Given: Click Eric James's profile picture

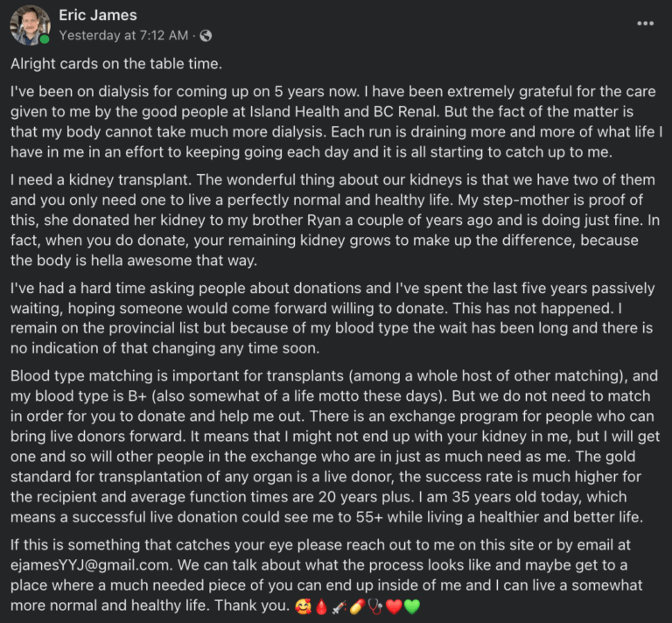Looking at the screenshot, I should click(x=30, y=25).
